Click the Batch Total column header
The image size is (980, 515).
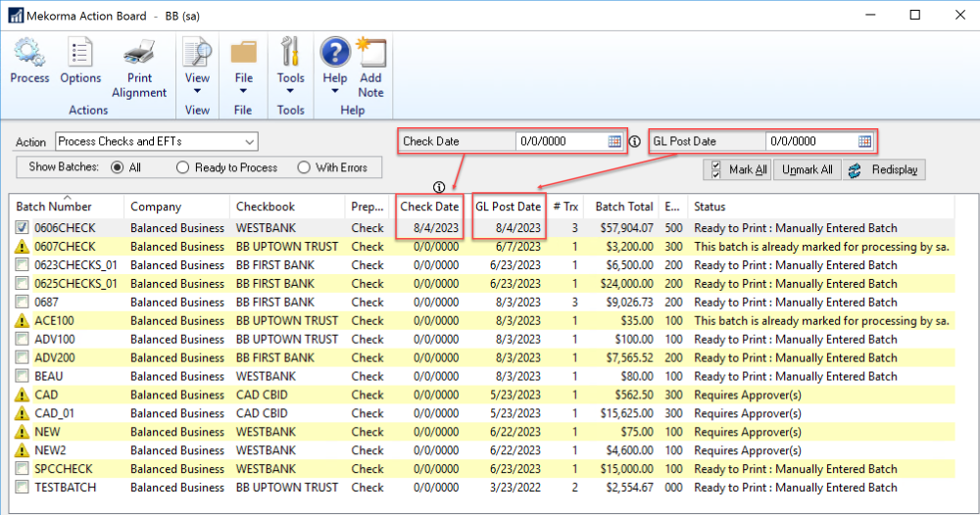point(623,207)
